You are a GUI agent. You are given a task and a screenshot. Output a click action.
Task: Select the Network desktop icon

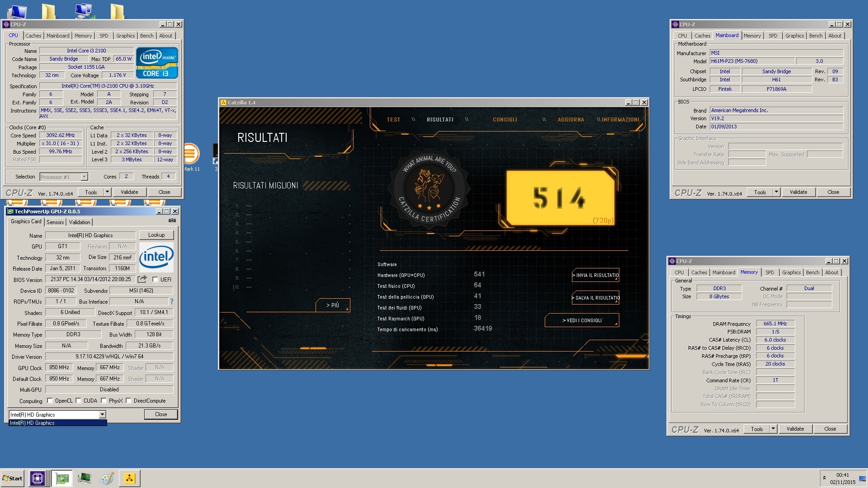click(x=84, y=11)
